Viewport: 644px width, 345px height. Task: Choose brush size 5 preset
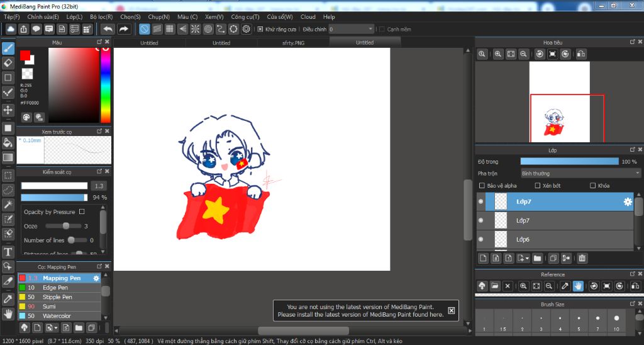(579, 322)
